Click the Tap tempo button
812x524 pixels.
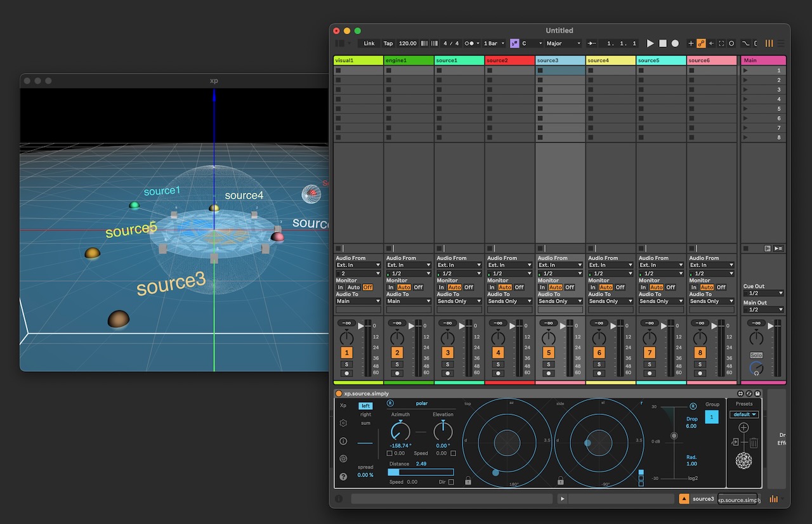[388, 43]
